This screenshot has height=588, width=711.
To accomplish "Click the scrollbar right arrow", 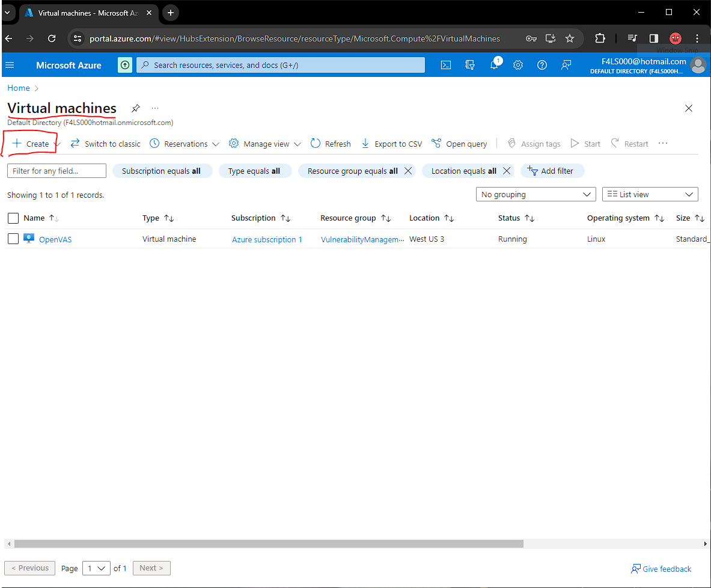I will click(x=705, y=544).
